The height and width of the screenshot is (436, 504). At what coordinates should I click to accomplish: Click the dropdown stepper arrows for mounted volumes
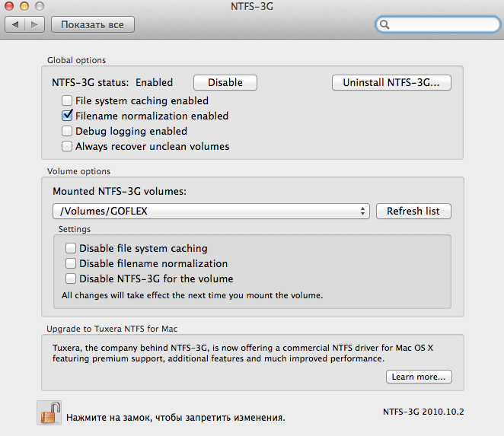(362, 211)
